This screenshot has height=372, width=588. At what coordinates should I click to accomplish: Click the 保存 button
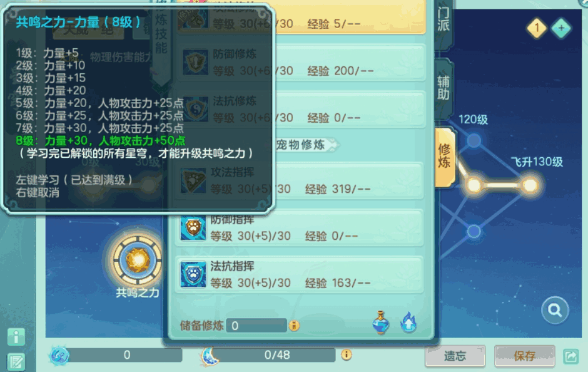coord(524,356)
